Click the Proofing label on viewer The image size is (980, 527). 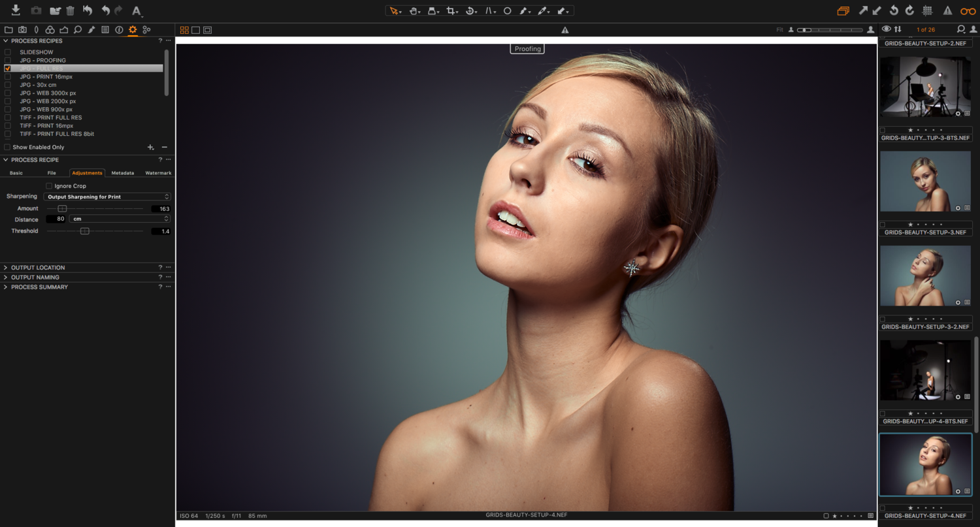coord(527,49)
